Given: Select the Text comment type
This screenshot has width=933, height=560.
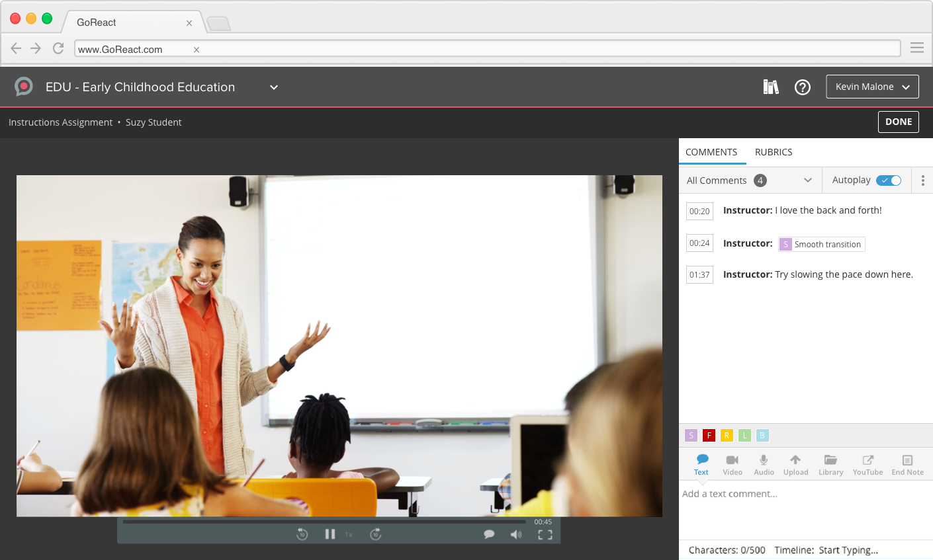Looking at the screenshot, I should 701,465.
